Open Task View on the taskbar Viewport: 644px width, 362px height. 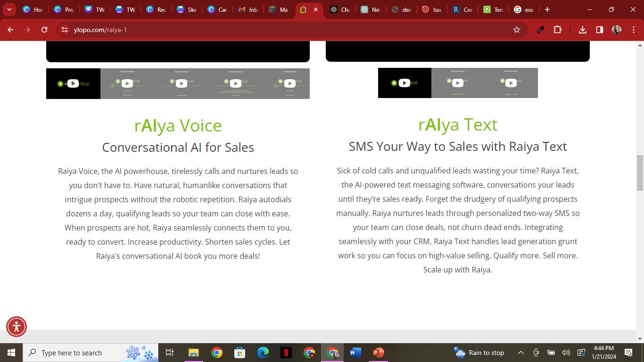[x=170, y=353]
